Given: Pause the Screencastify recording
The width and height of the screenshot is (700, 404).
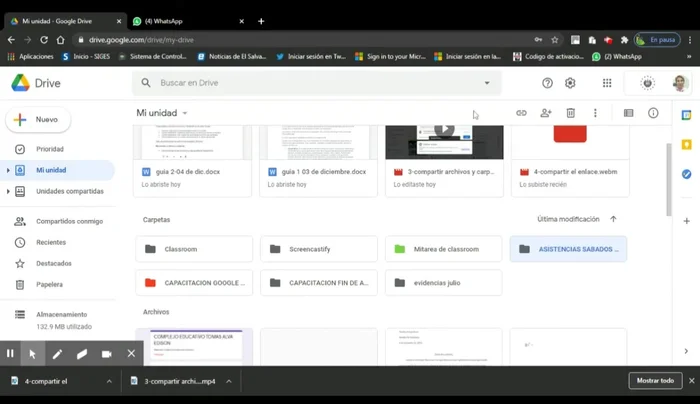Looking at the screenshot, I should [x=10, y=353].
